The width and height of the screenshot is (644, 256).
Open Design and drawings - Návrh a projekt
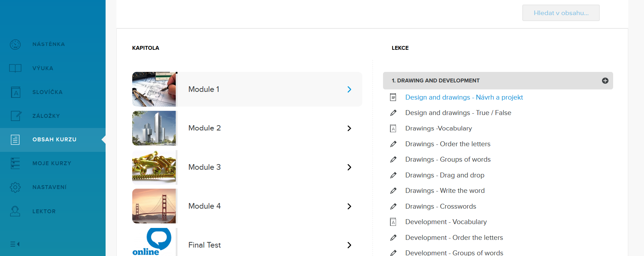464,97
